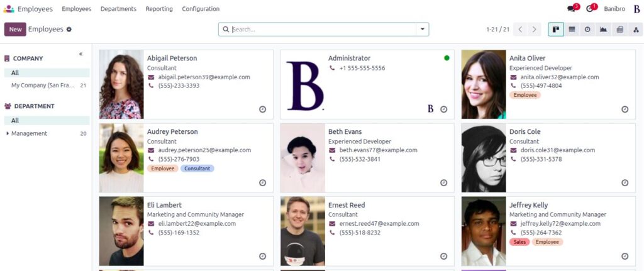Click activity clock on Jeffrey Kelly card
This screenshot has height=271, width=644.
625,256
